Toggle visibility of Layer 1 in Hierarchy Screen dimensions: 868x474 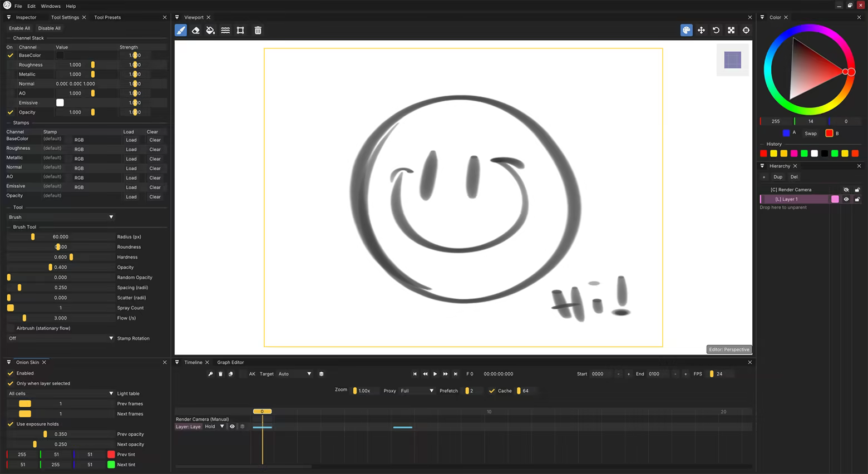point(846,199)
